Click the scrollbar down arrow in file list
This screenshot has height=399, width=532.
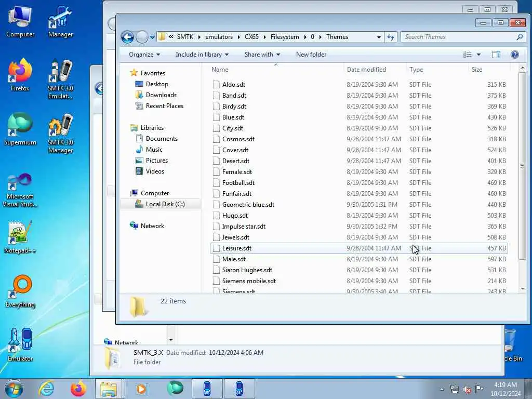[522, 288]
